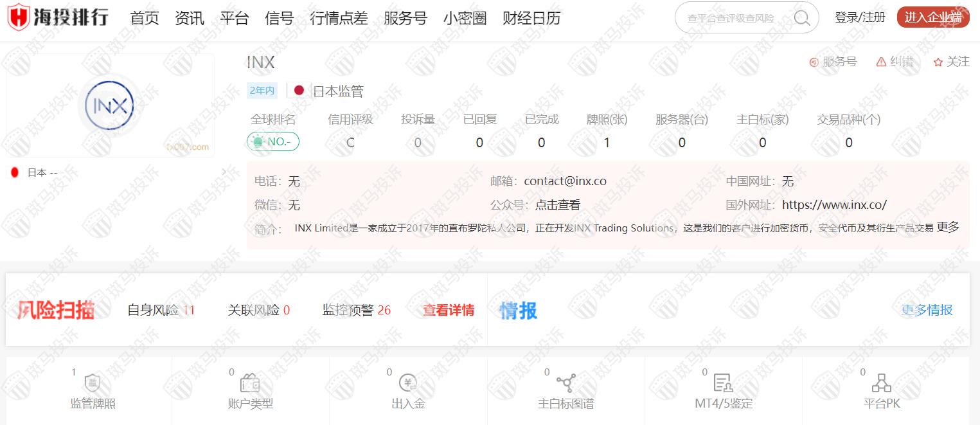980x425 pixels.
Task: Open the 行情点差 menu item
Action: tap(339, 18)
